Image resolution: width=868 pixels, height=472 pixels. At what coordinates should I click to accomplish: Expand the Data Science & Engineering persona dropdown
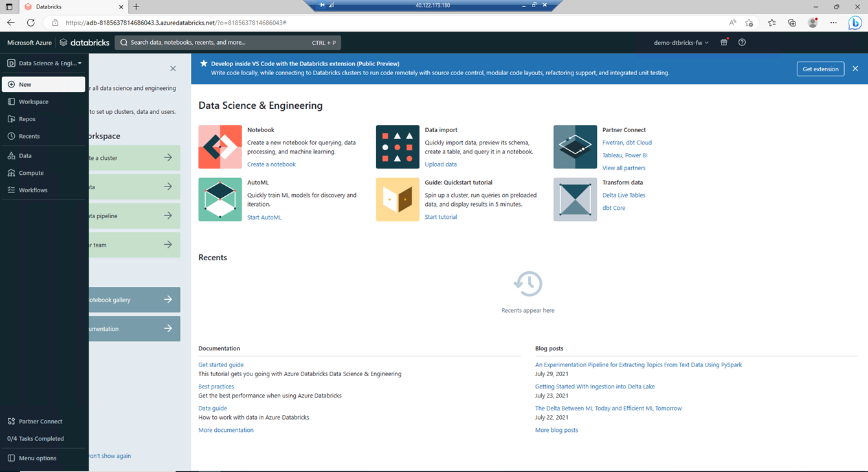tap(44, 63)
